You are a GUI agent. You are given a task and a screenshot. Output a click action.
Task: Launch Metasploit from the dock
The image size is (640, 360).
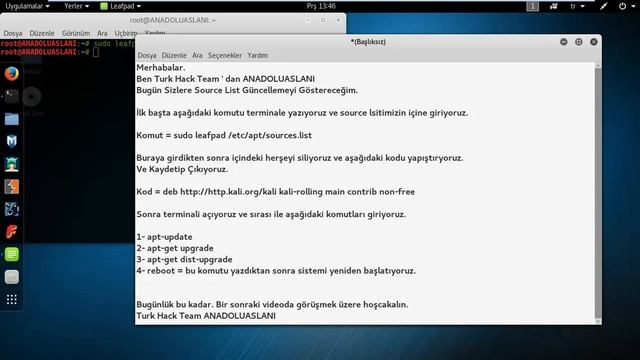click(x=12, y=141)
